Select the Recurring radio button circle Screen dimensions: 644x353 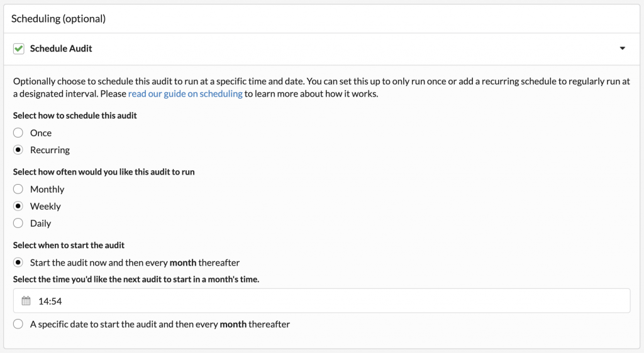pyautogui.click(x=18, y=149)
